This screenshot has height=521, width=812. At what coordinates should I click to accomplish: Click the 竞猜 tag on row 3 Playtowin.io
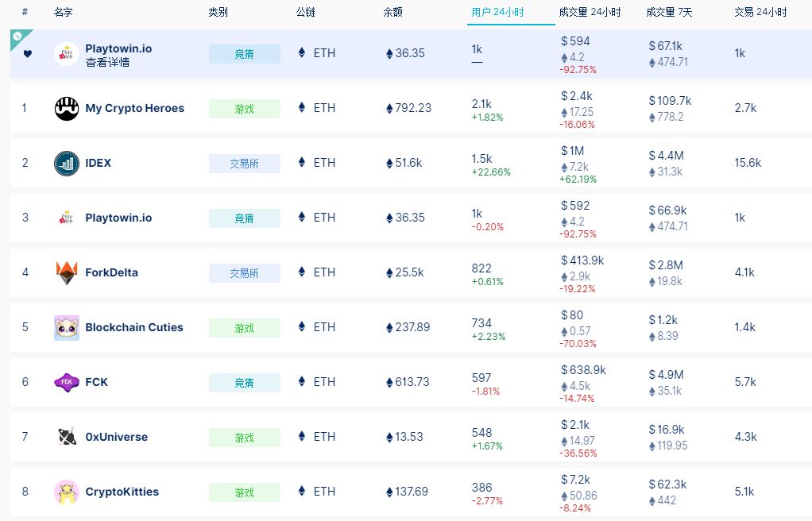point(245,218)
